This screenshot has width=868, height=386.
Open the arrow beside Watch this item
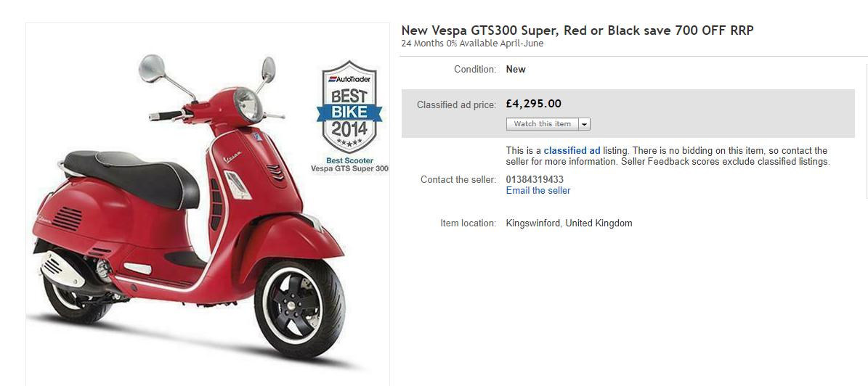pyautogui.click(x=585, y=124)
